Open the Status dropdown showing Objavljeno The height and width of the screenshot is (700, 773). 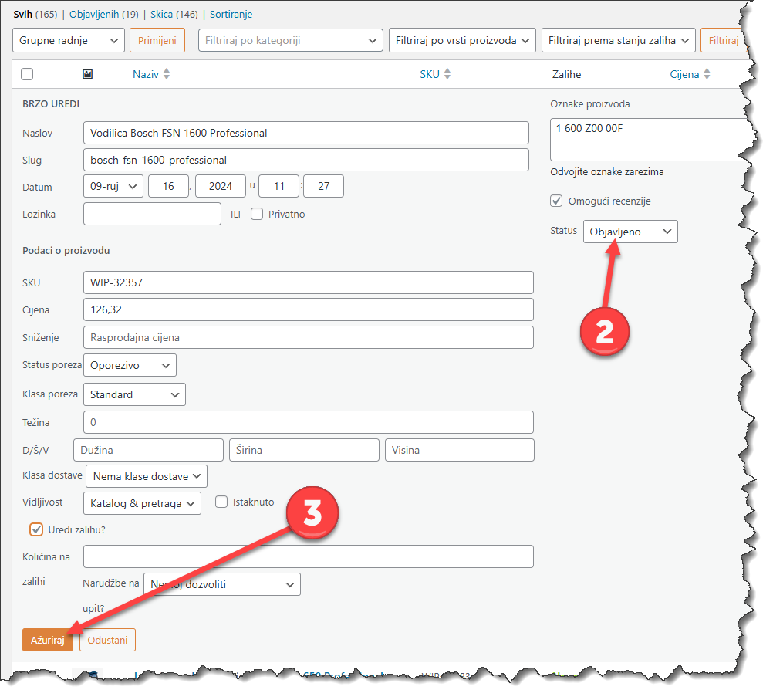coord(630,232)
